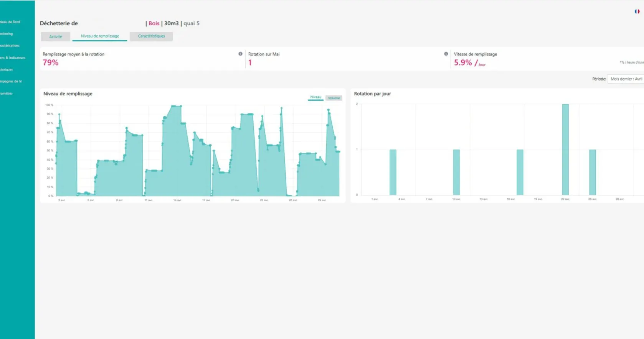
Task: Go to Tableau de Bord in sidebar
Action: pyautogui.click(x=10, y=22)
